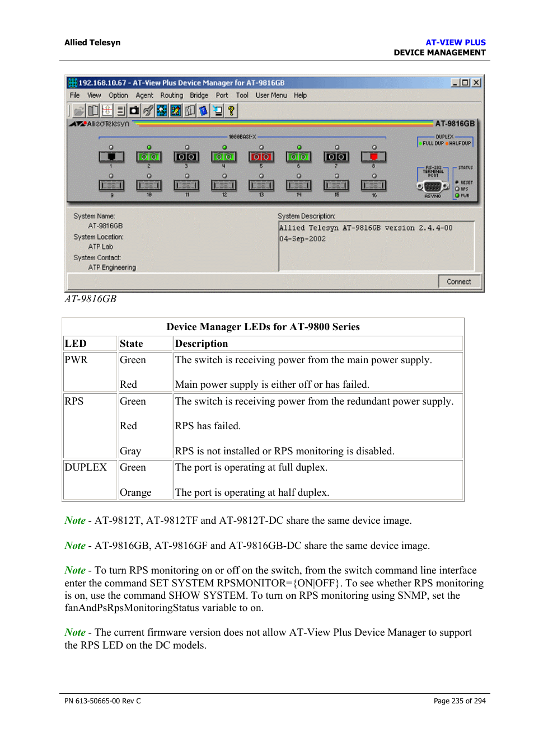
Task: Open the Option menu
Action: (118, 96)
